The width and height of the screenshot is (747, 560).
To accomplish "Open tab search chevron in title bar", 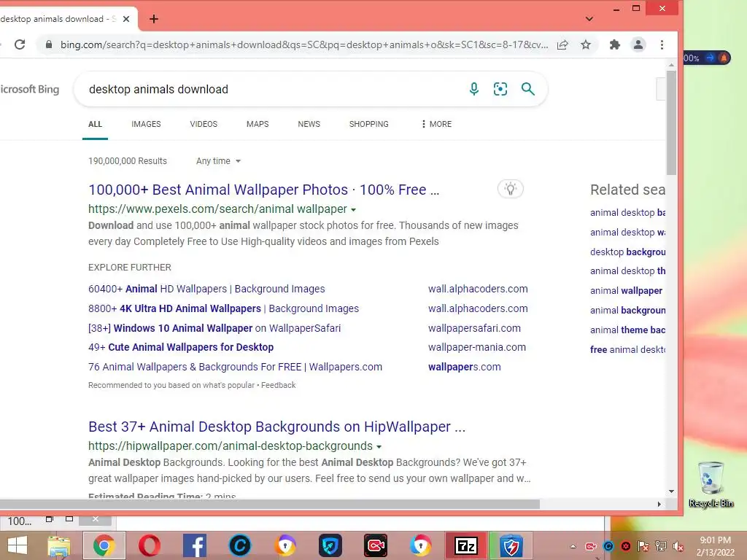I will click(x=589, y=19).
